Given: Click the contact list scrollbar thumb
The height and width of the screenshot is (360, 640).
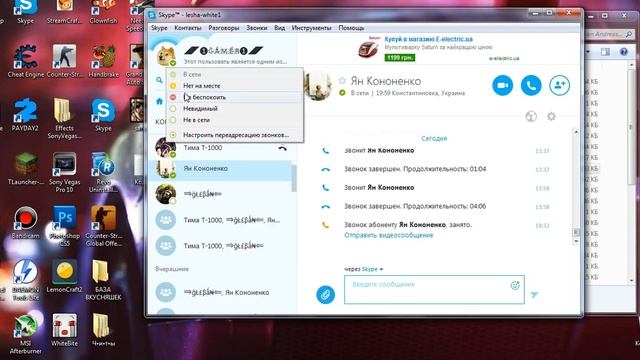Looking at the screenshot, I should pos(294,178).
